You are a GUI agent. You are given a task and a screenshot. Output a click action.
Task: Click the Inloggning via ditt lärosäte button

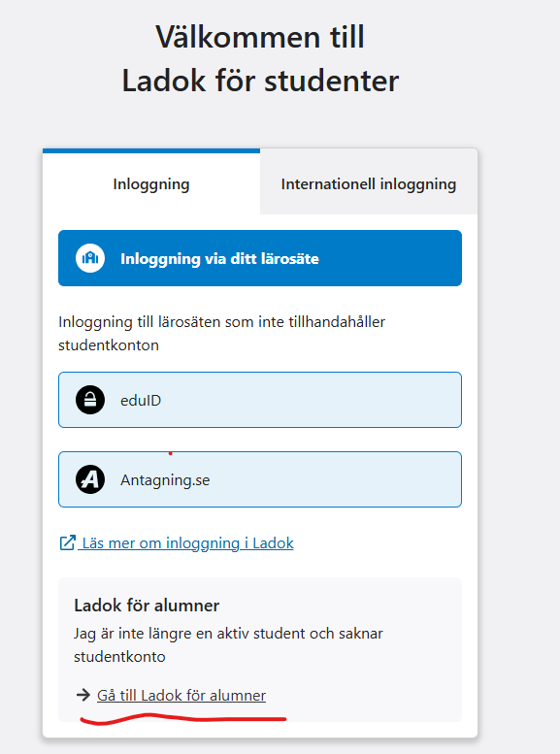[260, 258]
